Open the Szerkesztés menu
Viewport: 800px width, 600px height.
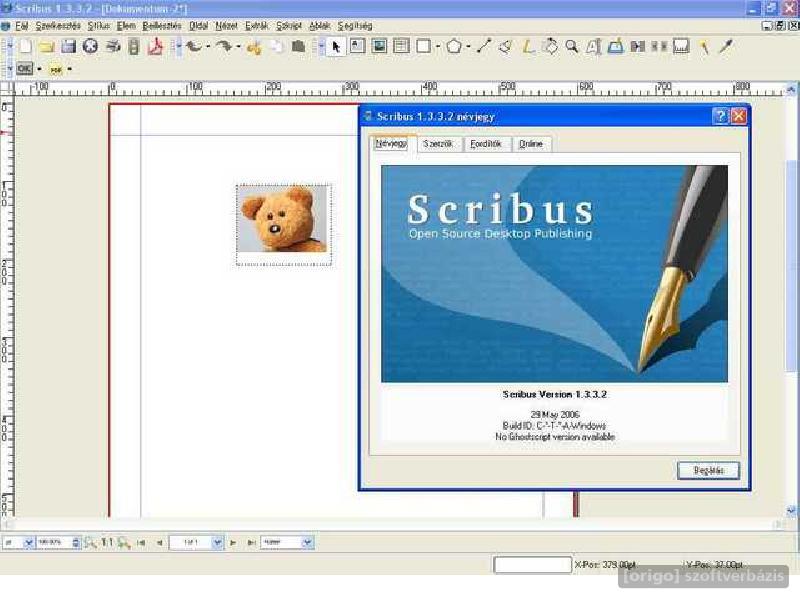[x=58, y=26]
